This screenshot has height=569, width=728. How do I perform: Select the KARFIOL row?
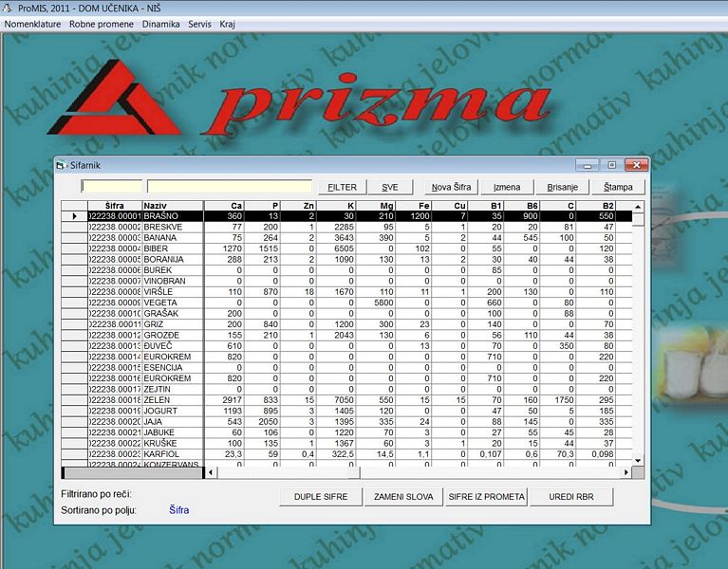(x=346, y=454)
